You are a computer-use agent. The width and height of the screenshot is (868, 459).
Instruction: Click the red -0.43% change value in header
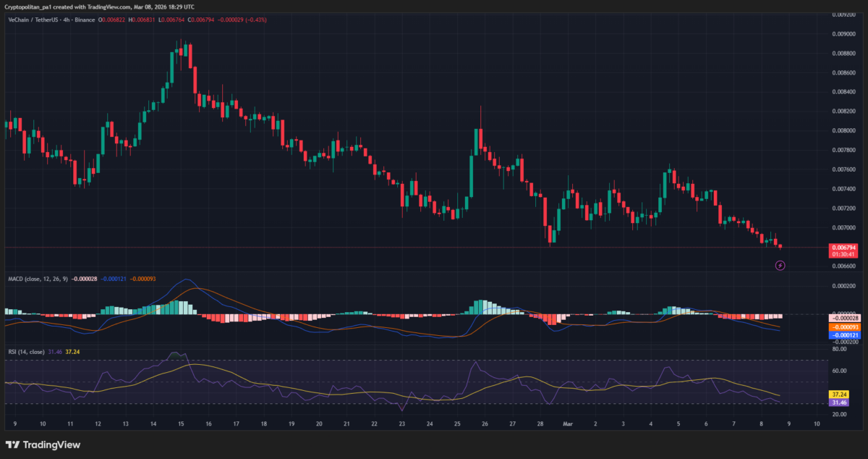click(256, 20)
